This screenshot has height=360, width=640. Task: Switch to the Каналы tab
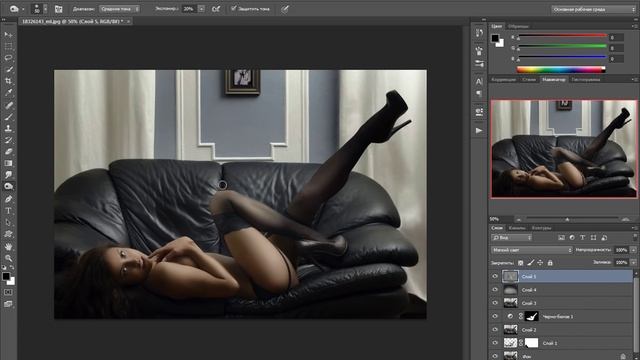tap(517, 228)
